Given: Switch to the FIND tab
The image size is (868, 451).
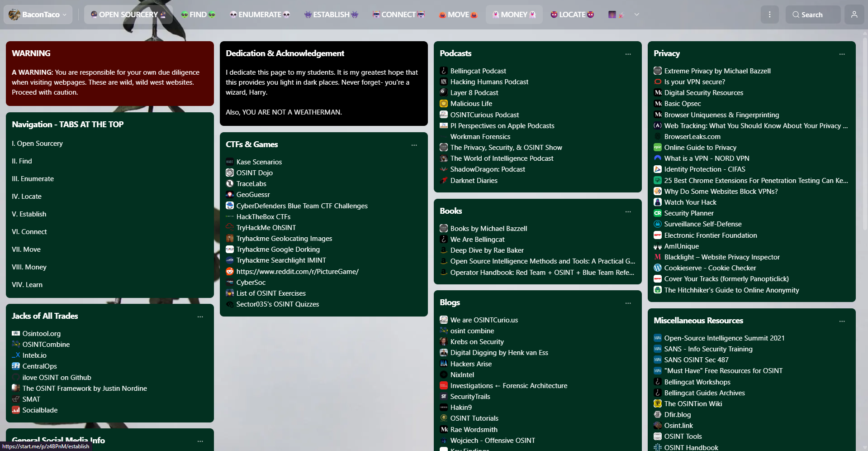Looking at the screenshot, I should [198, 14].
